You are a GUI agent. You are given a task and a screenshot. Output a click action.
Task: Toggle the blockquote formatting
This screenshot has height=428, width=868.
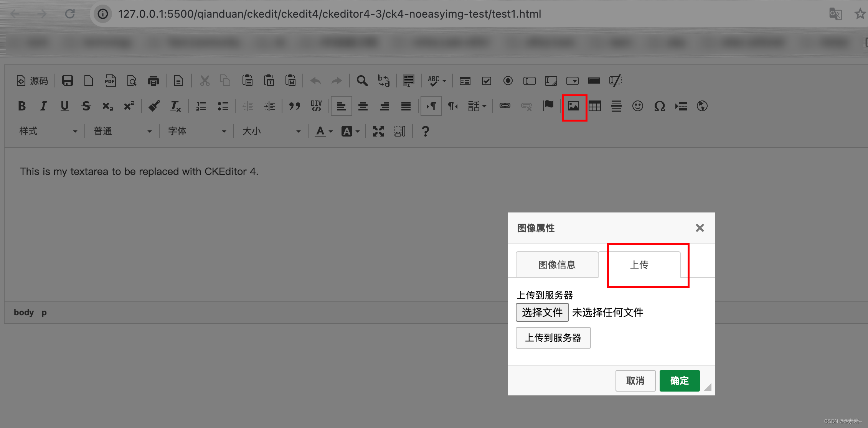(x=295, y=106)
